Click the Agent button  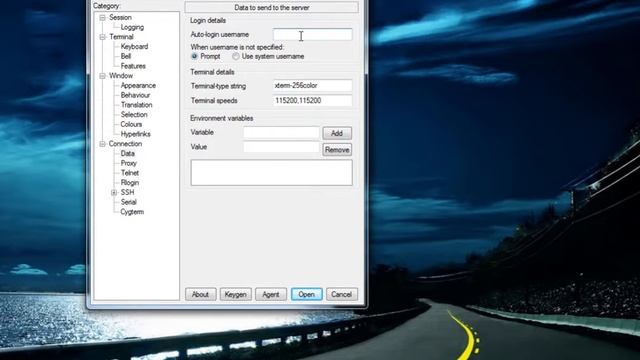271,294
